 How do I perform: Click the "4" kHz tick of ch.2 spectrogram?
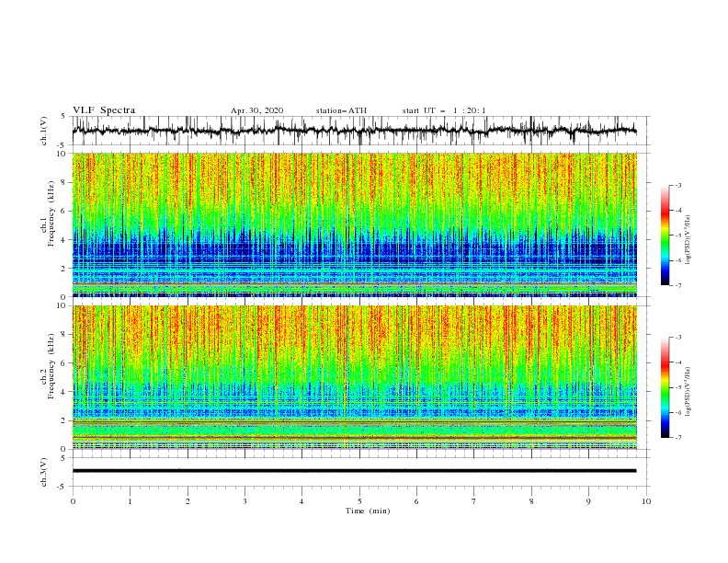64,392
